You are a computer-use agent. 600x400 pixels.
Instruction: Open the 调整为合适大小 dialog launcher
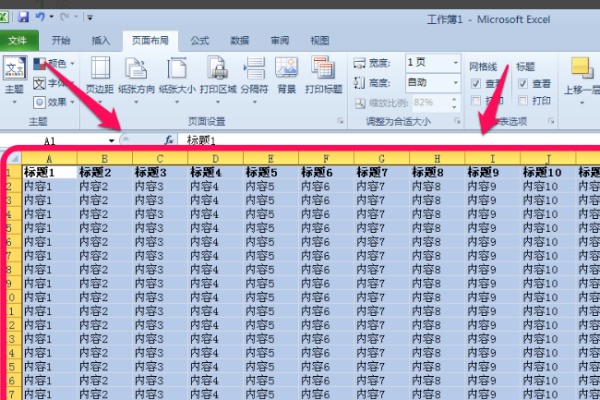tap(457, 121)
